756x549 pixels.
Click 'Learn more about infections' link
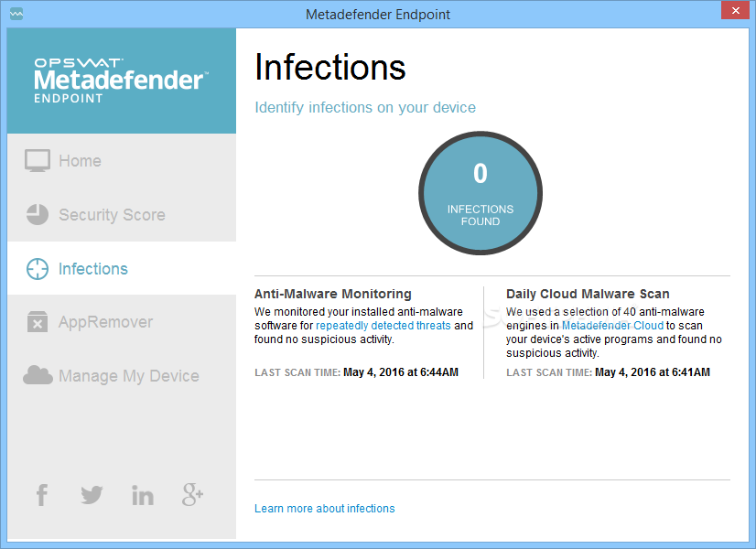[x=325, y=509]
